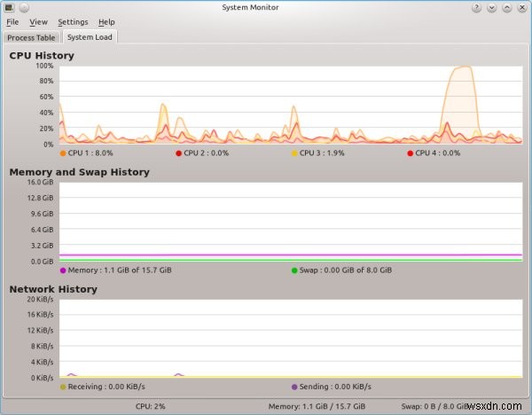Click the yellow CPU 3 legend dot
This screenshot has width=532, height=415.
294,153
